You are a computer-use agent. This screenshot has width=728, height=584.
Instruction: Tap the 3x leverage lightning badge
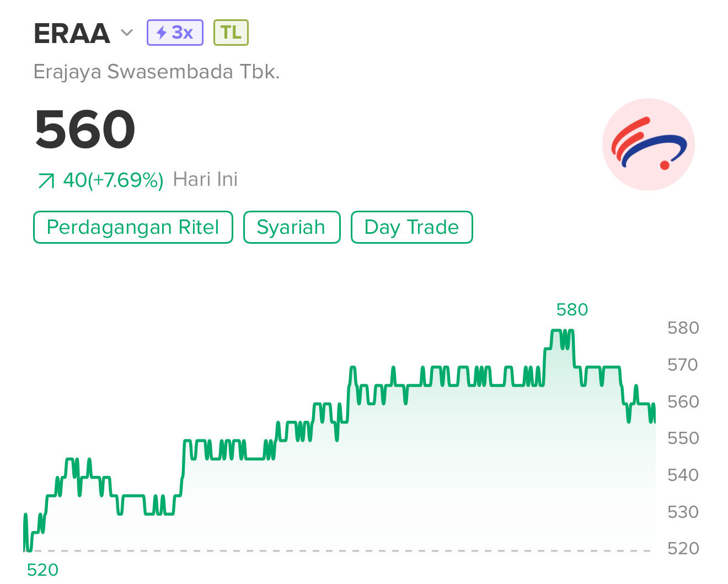(x=175, y=33)
